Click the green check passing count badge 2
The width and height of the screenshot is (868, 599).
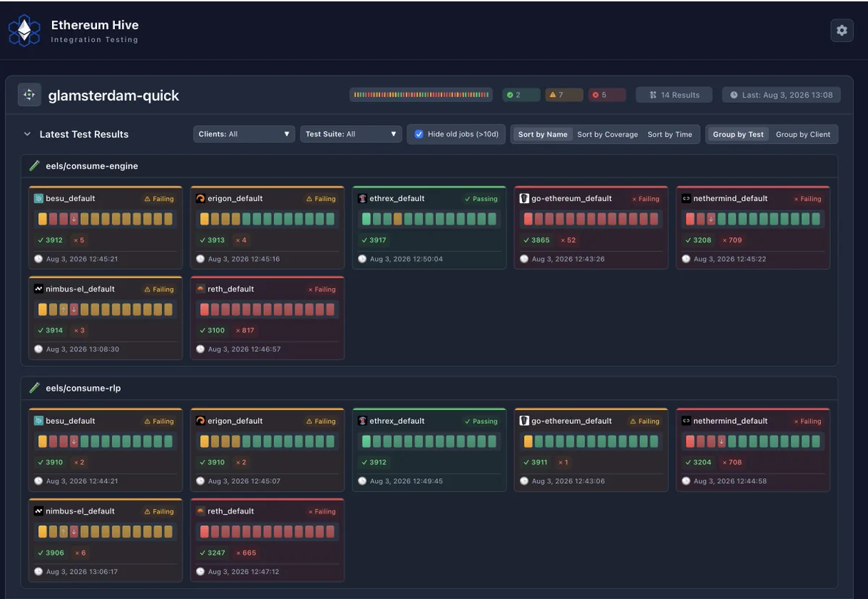(522, 95)
